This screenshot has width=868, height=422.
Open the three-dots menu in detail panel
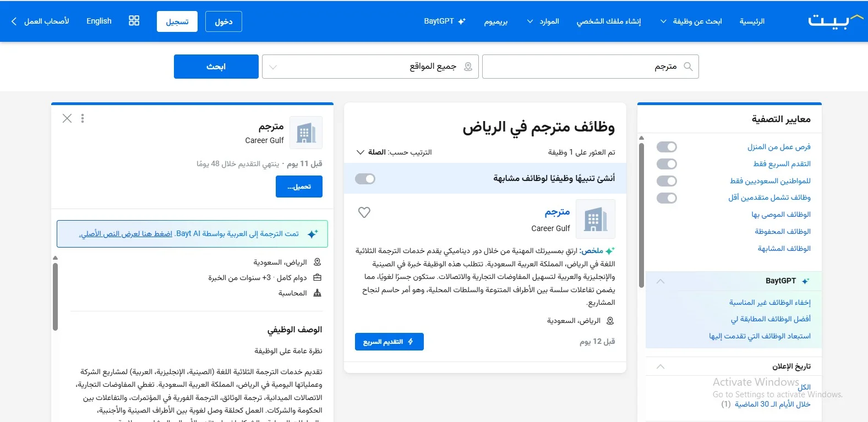[x=83, y=118]
